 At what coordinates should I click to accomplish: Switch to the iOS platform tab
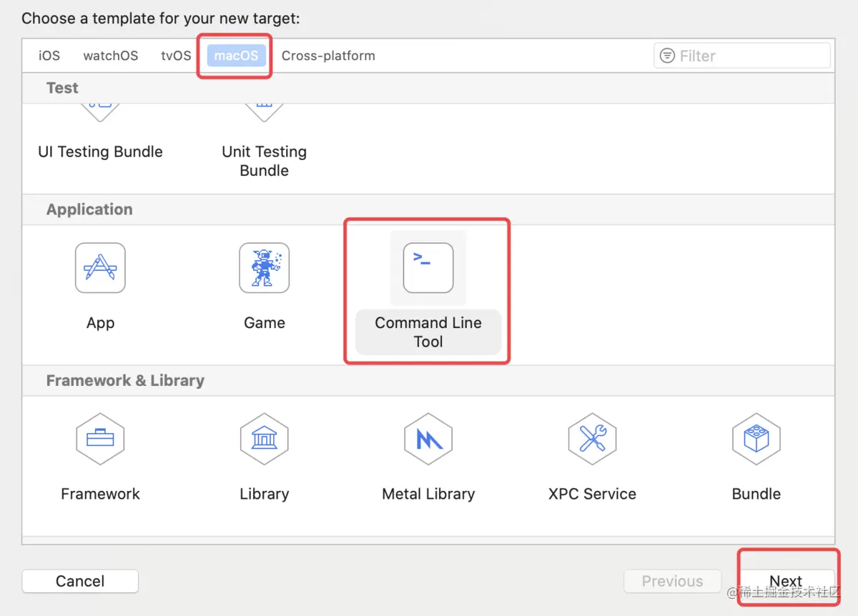tap(49, 56)
